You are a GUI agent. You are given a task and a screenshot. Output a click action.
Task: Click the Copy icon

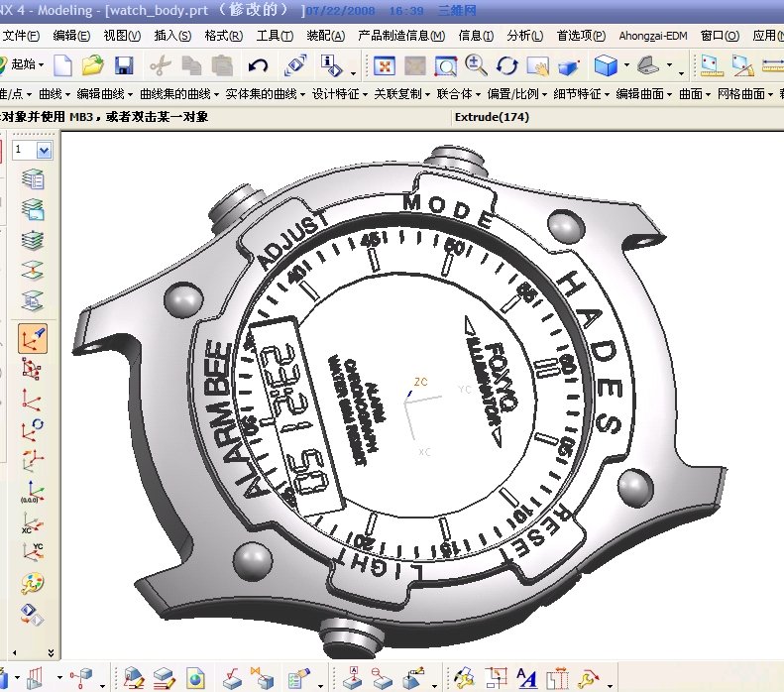coord(191,65)
